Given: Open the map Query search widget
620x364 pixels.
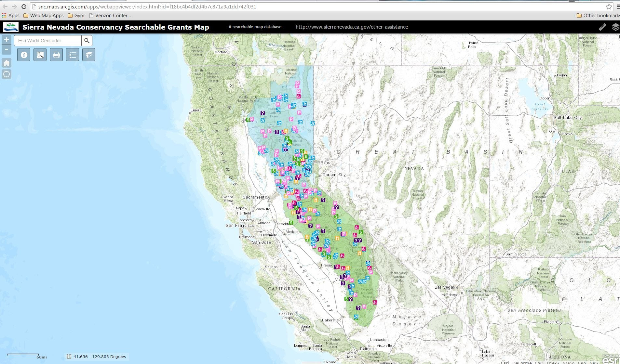Looking at the screenshot, I should tap(40, 55).
